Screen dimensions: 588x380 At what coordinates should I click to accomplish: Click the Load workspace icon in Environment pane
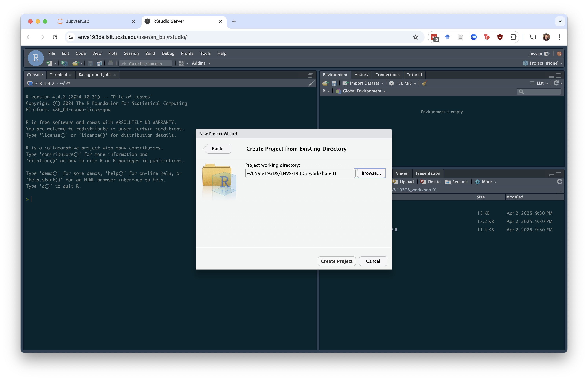pyautogui.click(x=325, y=83)
